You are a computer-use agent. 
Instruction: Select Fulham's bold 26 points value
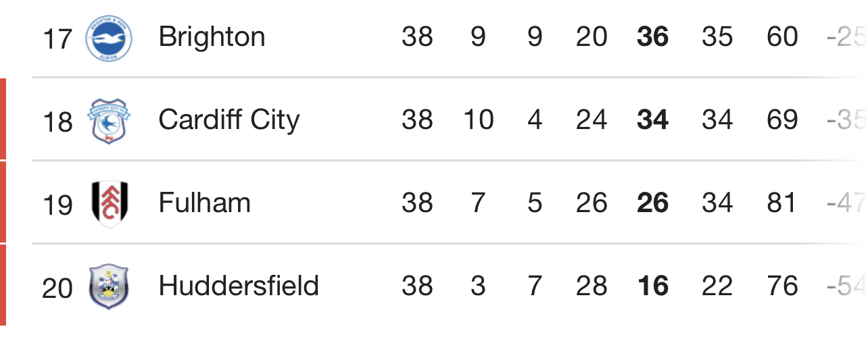coord(652,203)
